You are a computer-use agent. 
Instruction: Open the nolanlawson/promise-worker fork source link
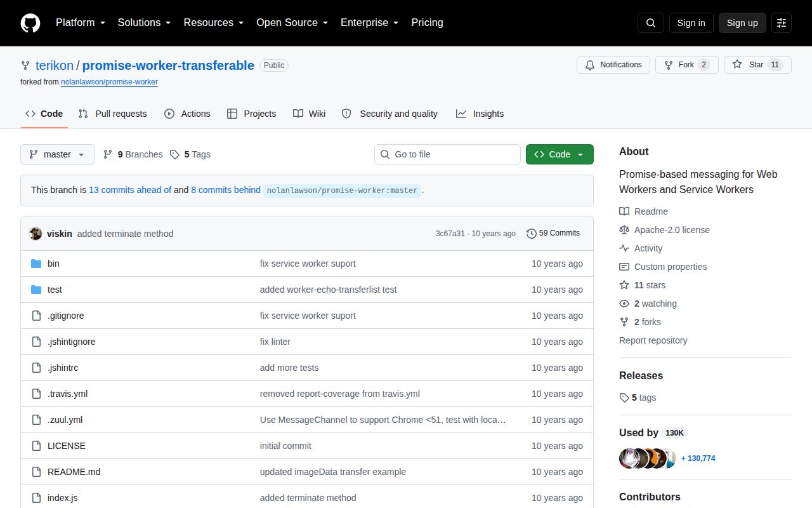pos(109,82)
